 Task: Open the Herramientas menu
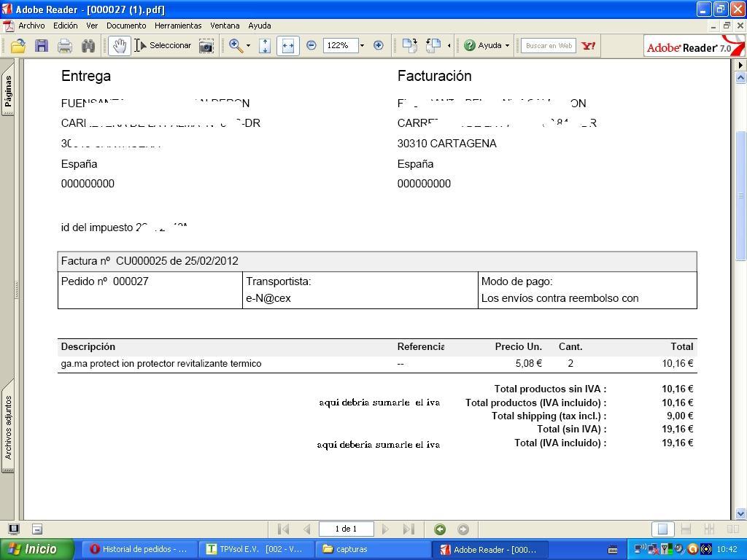click(178, 26)
